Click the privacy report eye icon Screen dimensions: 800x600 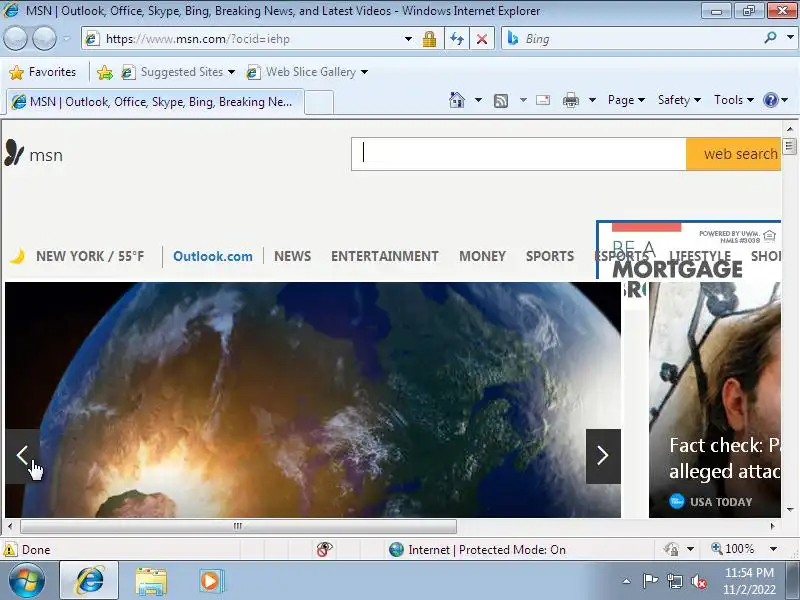324,549
